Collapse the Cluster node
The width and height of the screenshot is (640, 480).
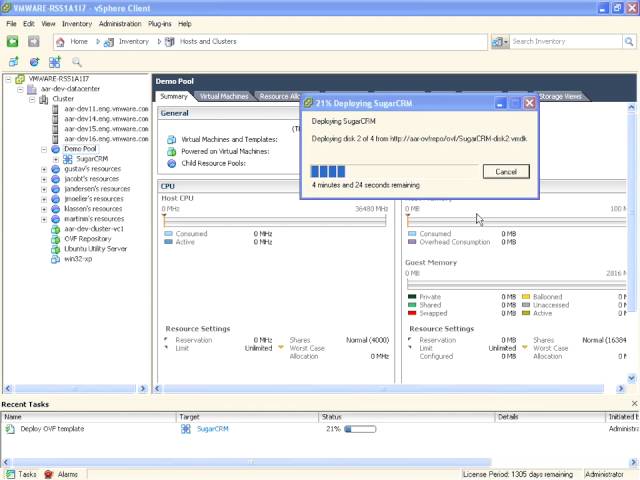[32, 99]
